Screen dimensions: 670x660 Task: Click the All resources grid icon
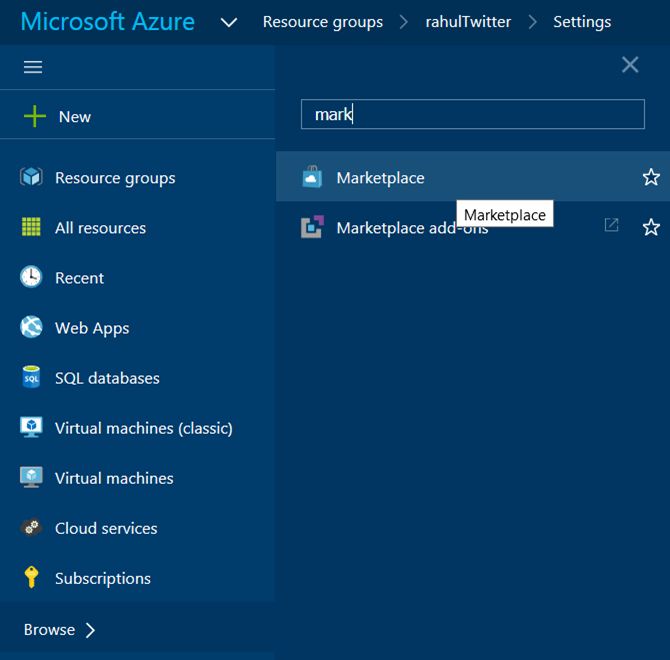(31, 227)
